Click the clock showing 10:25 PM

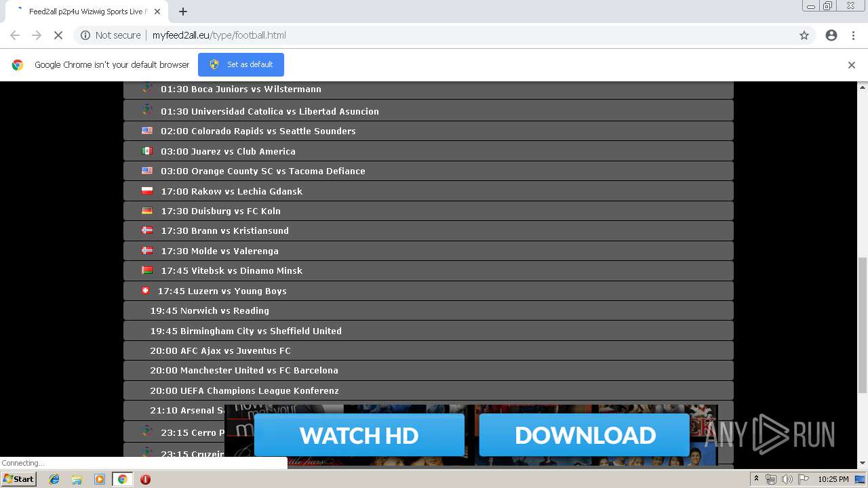tap(833, 479)
